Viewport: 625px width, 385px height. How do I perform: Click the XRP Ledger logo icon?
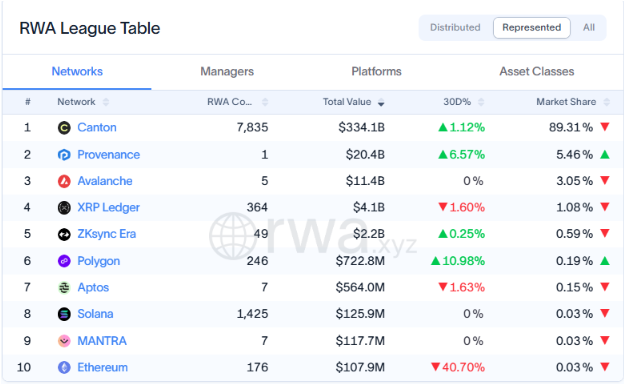pos(64,208)
